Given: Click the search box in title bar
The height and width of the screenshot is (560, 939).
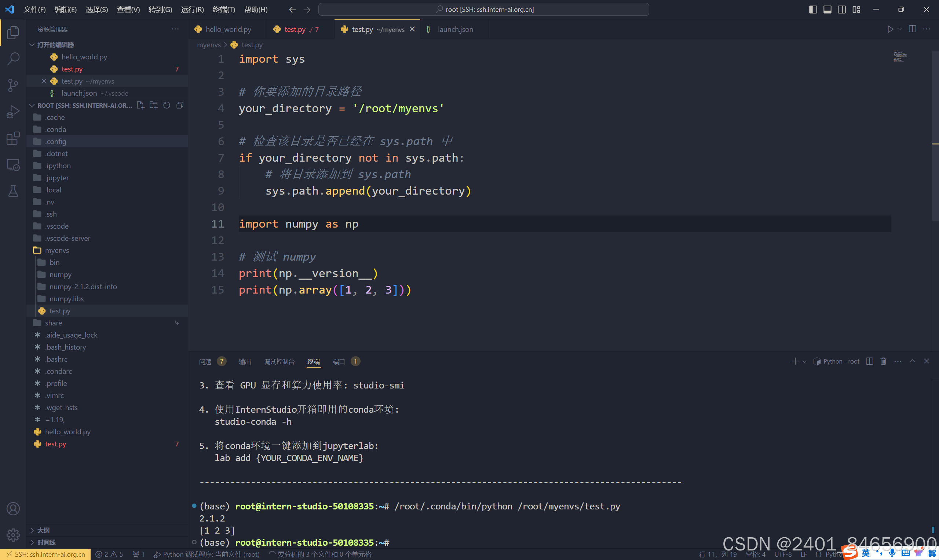Looking at the screenshot, I should point(483,10).
